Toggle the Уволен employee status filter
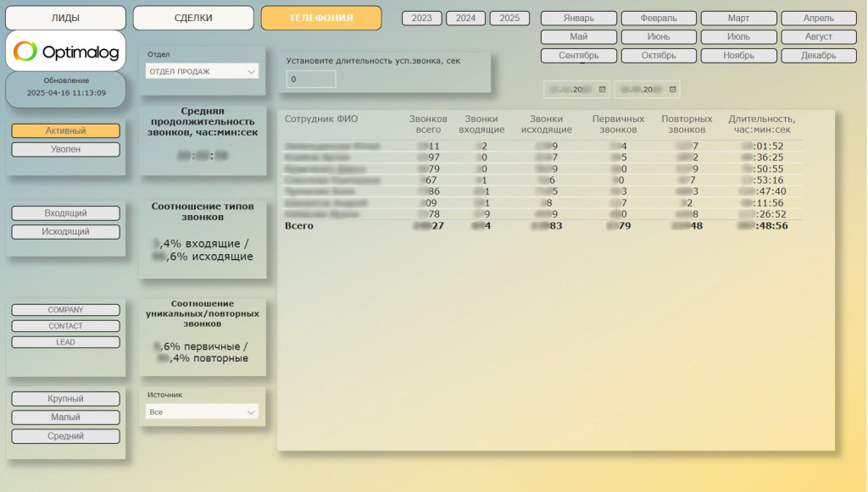 pos(65,149)
